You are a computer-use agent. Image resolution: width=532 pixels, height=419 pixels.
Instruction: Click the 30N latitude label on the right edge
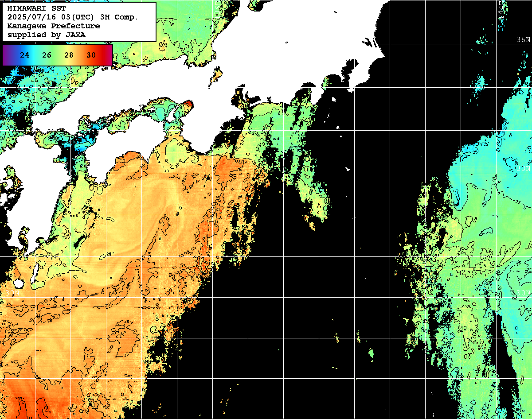(x=523, y=293)
